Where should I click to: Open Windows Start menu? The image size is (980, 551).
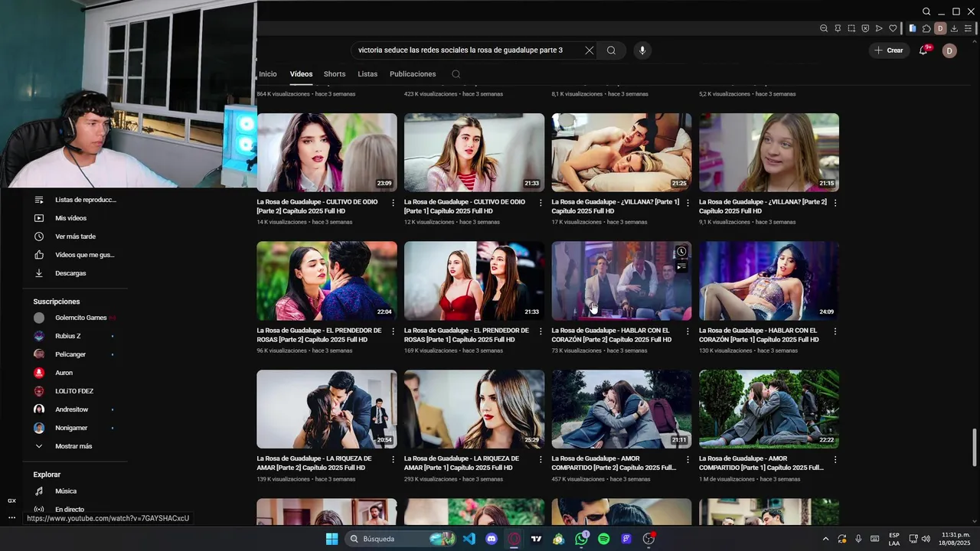tap(332, 539)
